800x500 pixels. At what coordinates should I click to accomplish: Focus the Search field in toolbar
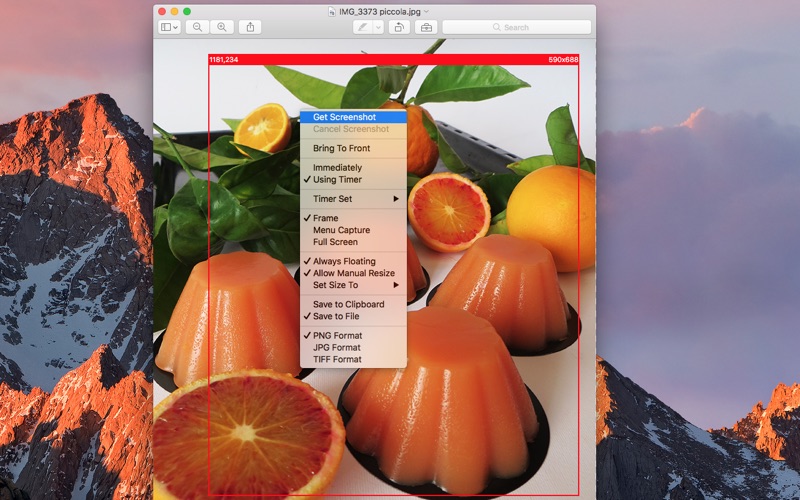(516, 27)
